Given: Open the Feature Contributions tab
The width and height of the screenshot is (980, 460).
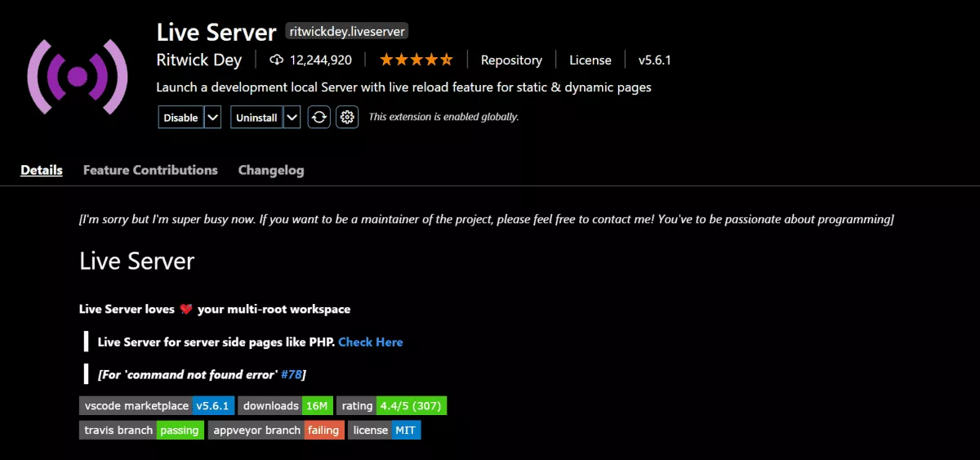Looking at the screenshot, I should click(x=150, y=170).
